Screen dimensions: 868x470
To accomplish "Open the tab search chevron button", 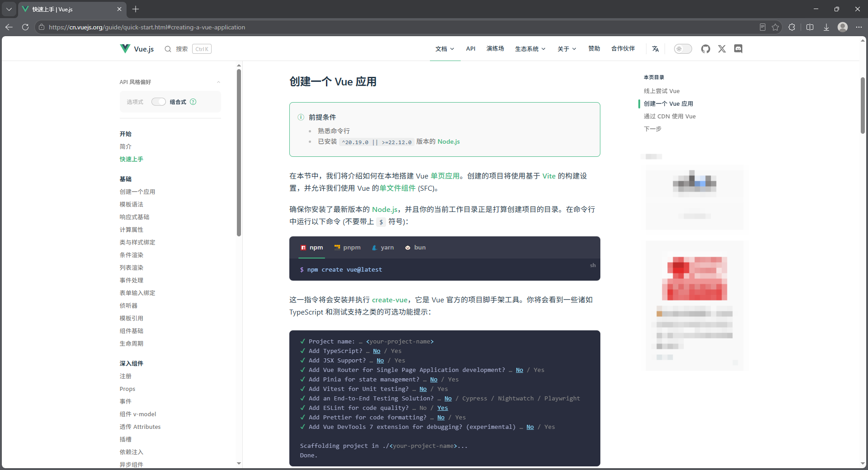I will tap(9, 9).
